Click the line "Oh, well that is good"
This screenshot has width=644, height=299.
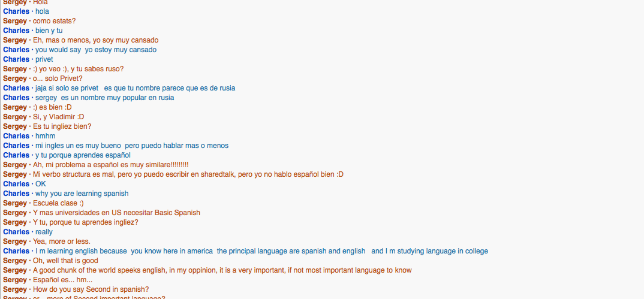(65, 261)
